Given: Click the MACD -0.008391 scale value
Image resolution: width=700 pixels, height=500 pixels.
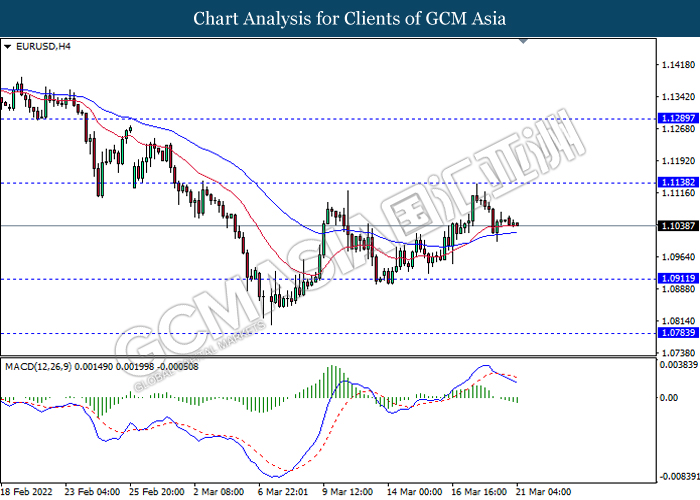Looking at the screenshot, I should click(x=679, y=476).
